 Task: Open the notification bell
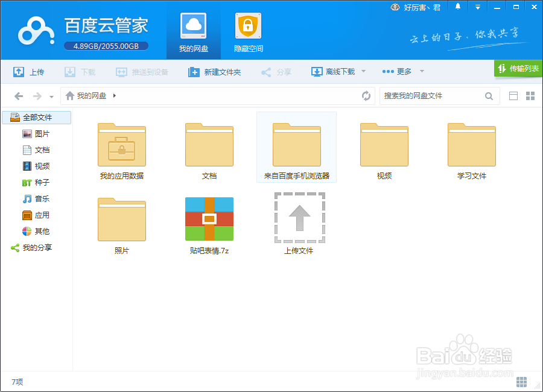458,7
